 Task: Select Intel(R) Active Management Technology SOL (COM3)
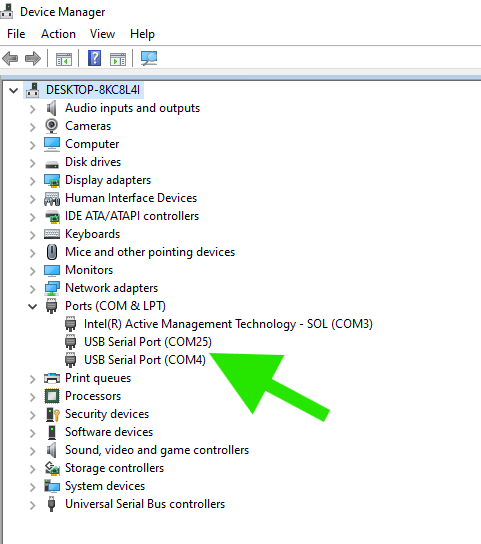[228, 324]
